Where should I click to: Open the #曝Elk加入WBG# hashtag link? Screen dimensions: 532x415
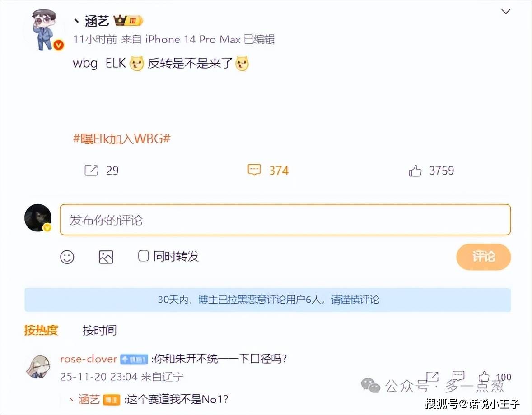(x=122, y=138)
